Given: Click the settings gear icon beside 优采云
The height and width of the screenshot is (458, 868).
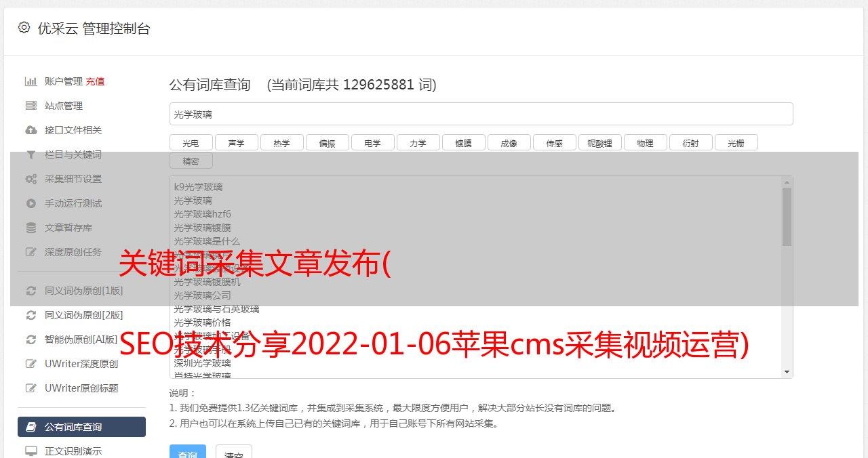Looking at the screenshot, I should [x=24, y=28].
